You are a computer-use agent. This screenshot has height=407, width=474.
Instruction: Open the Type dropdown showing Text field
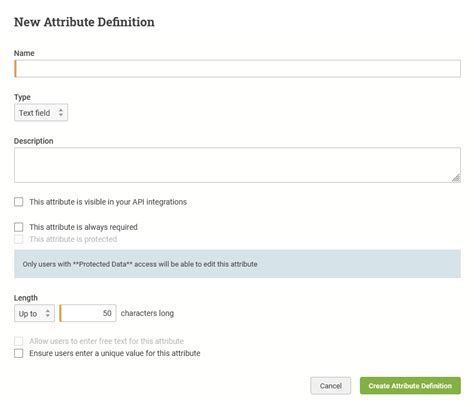coord(41,113)
